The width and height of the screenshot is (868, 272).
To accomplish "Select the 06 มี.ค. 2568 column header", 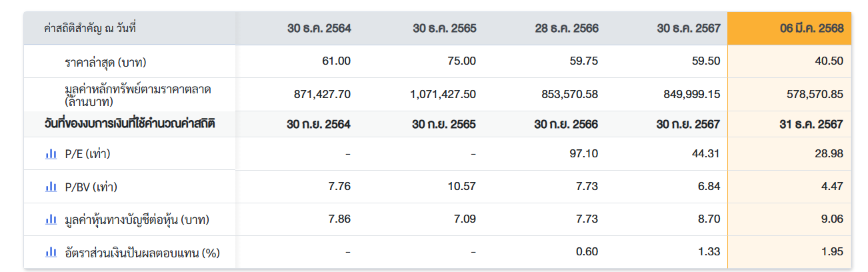I will click(x=812, y=29).
